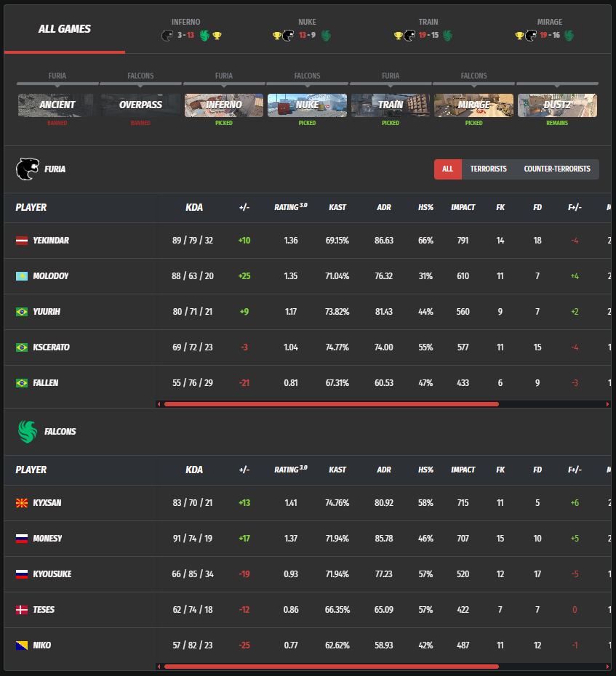Click the FURIA table horizontal scrollbar
Viewport: 616px width, 676px height.
(332, 404)
